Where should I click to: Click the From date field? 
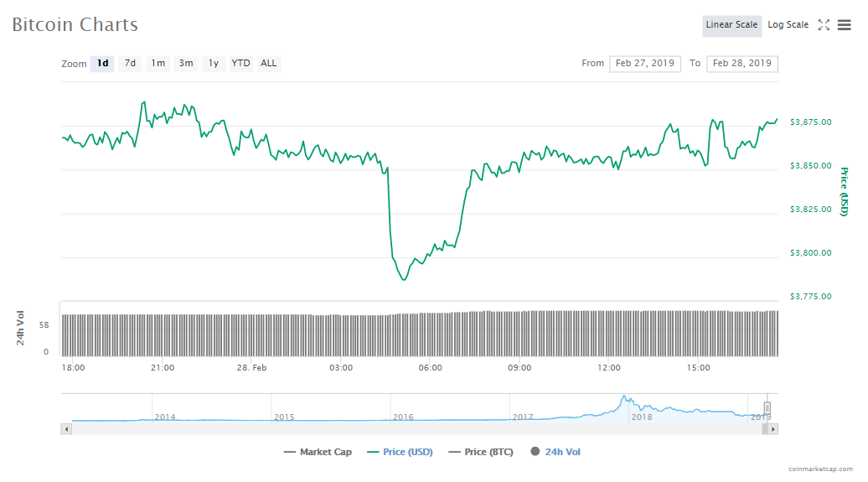[644, 64]
